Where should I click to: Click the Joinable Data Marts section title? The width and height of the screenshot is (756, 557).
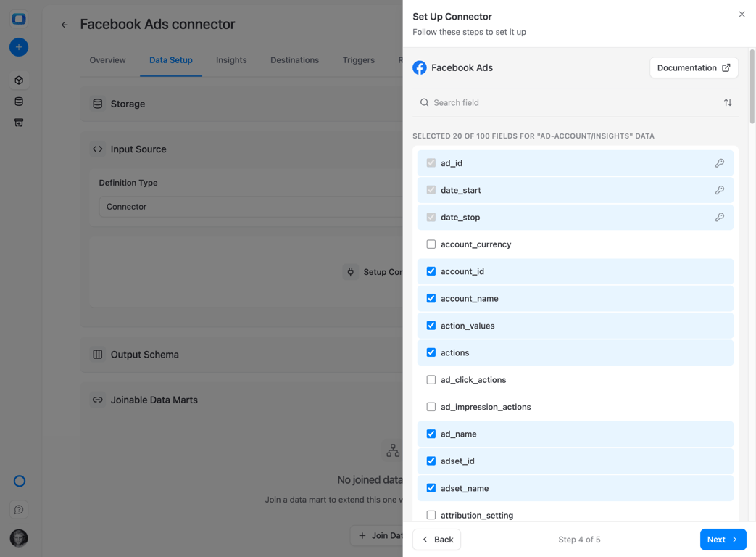154,400
